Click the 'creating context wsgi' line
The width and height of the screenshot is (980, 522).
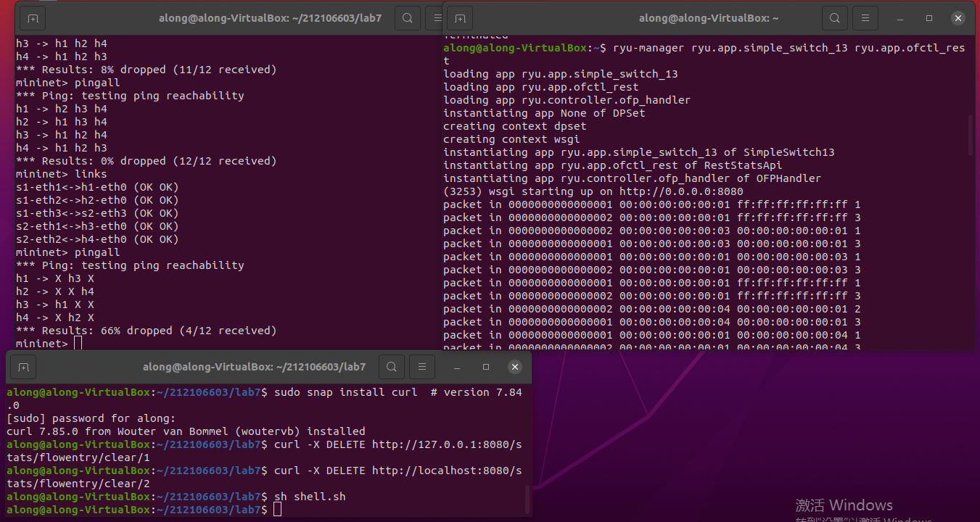click(x=511, y=139)
